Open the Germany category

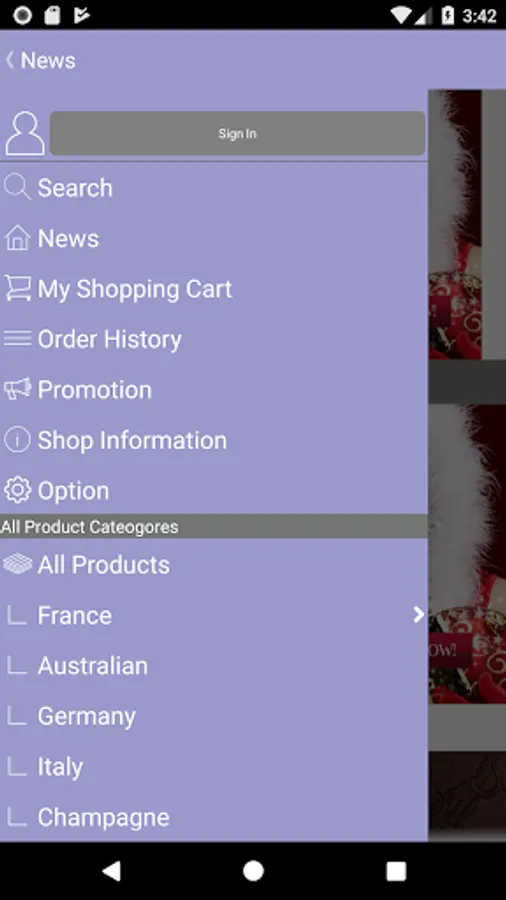pos(213,716)
